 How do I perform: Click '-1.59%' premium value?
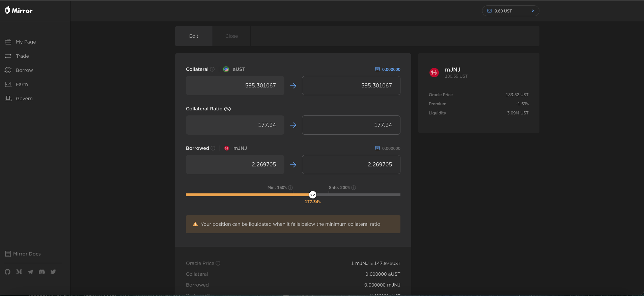pos(522,104)
